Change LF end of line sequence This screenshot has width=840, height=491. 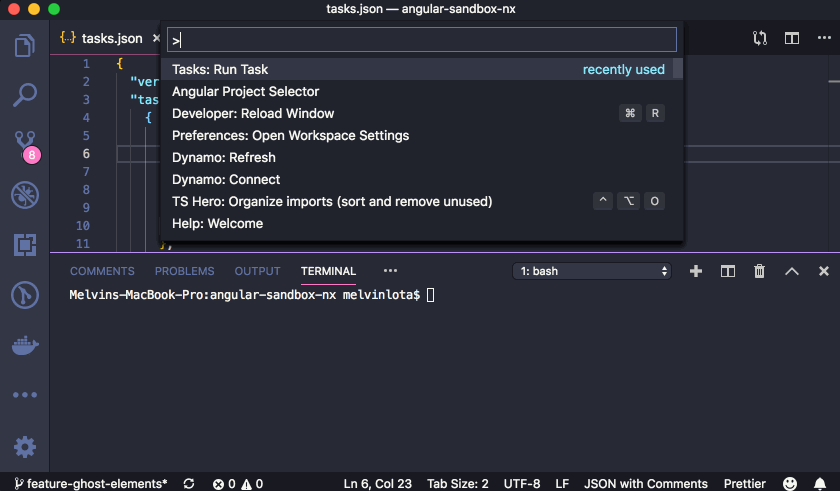pos(562,484)
